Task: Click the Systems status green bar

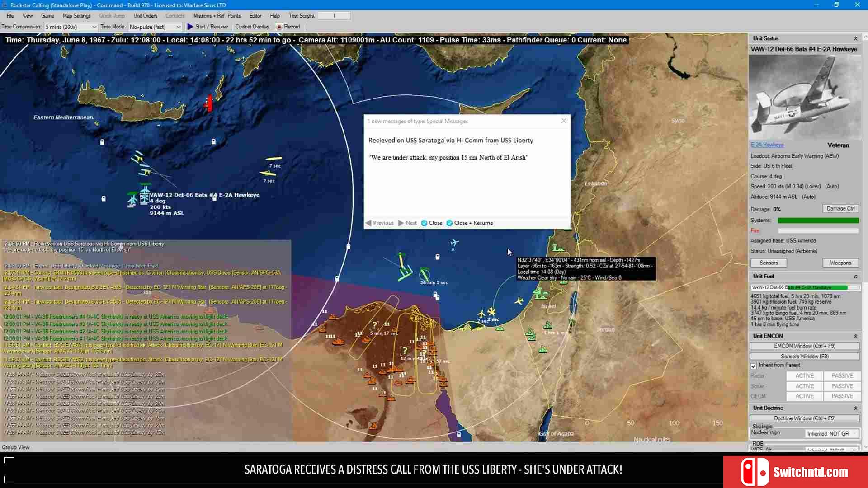Action: pyautogui.click(x=818, y=221)
